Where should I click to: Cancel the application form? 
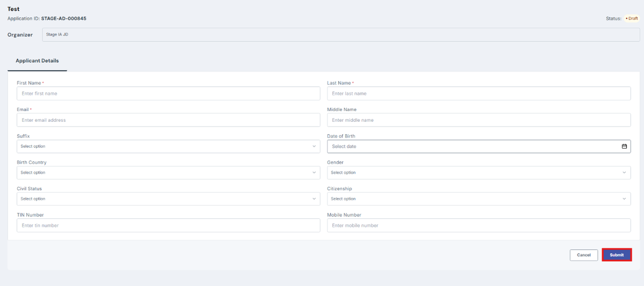coord(584,255)
